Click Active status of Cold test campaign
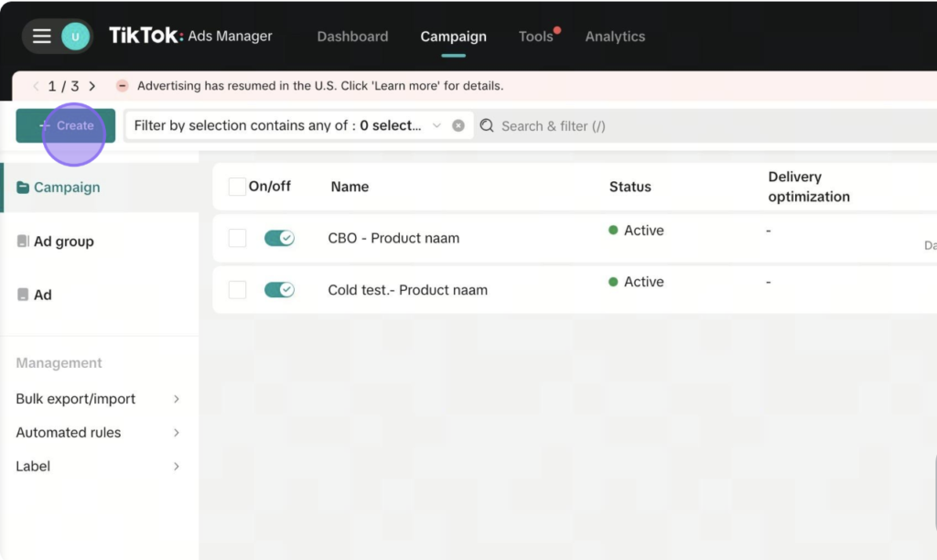The height and width of the screenshot is (560, 937). (643, 282)
